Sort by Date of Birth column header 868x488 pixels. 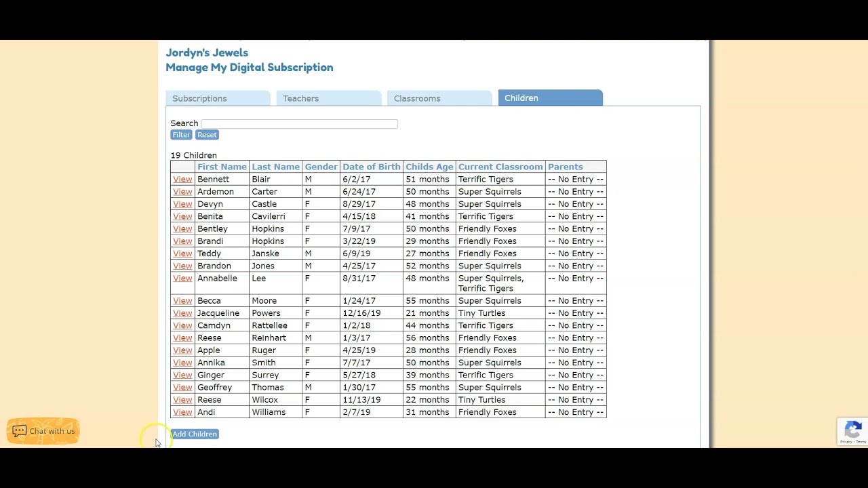click(x=371, y=167)
